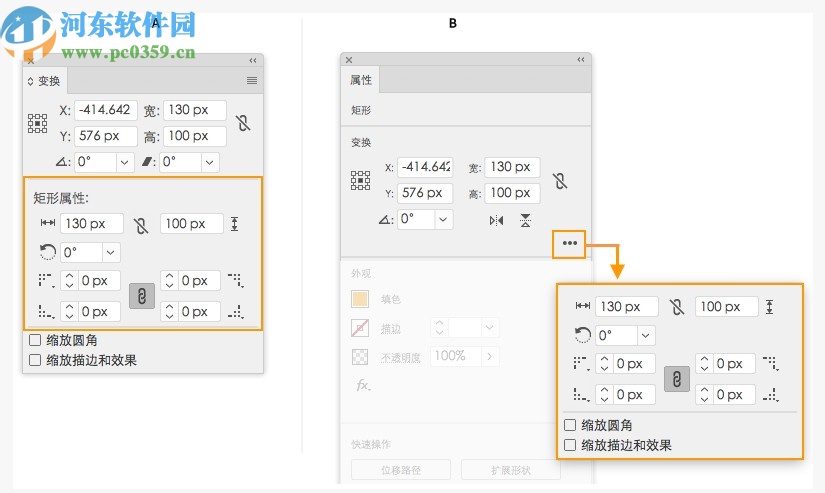The height and width of the screenshot is (493, 825).
Task: Enable 缩放描边和效果 checkbox in panel A
Action: [35, 360]
